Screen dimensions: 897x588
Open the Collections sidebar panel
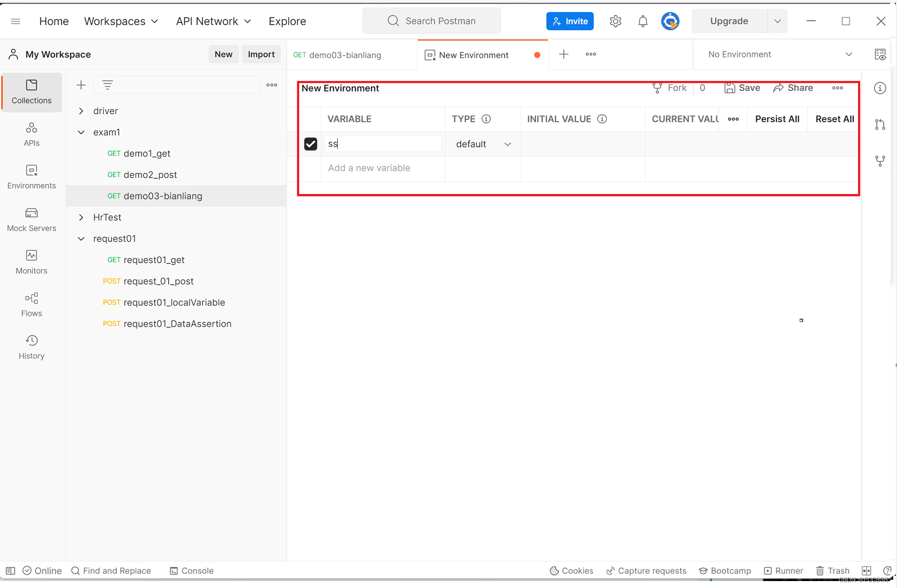pos(31,92)
